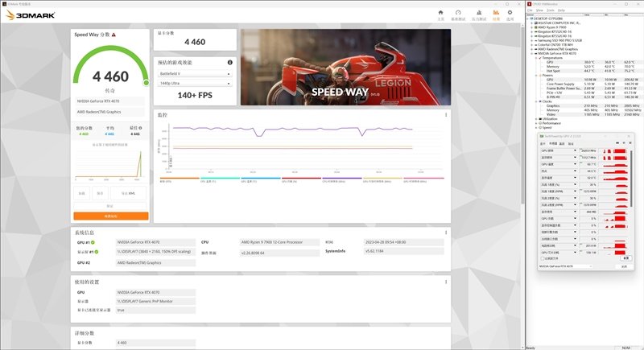644x350 pixels.
Task: Collapse the NVIDIA GeForce RTX 4070 node in HWMonitor
Action: pos(532,53)
